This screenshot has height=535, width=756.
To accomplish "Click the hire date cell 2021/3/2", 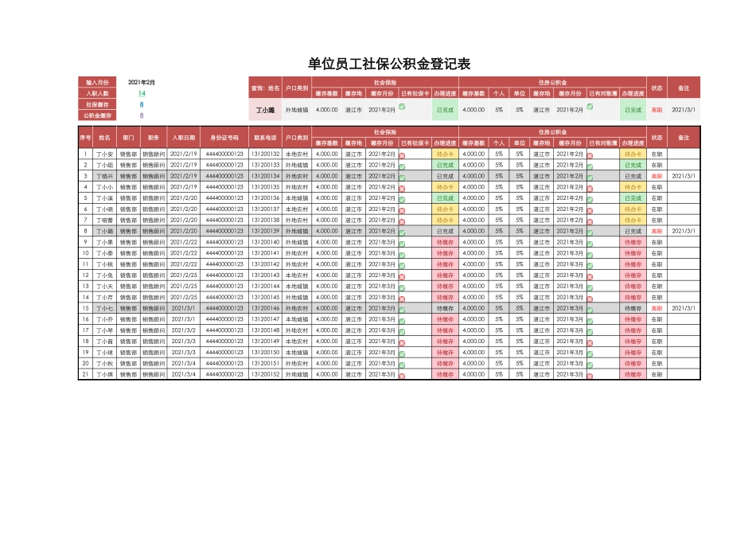I will pyautogui.click(x=184, y=330).
